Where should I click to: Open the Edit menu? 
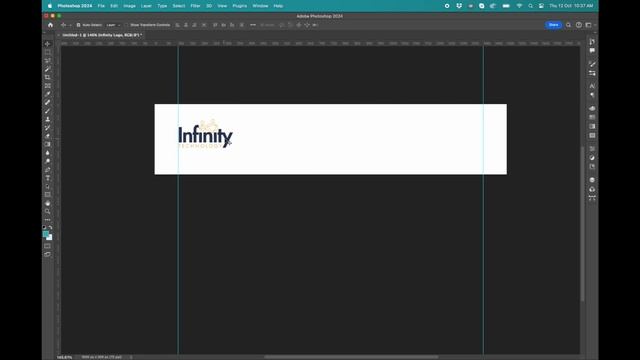click(114, 6)
